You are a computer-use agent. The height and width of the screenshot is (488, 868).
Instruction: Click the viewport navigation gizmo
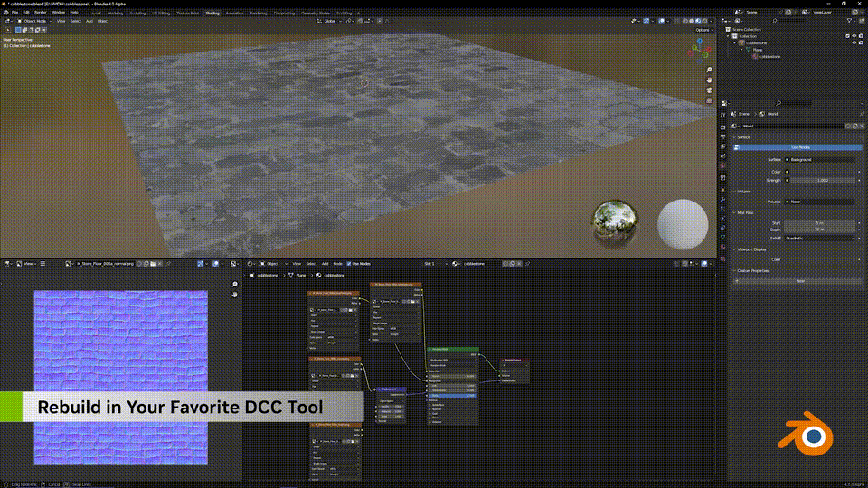click(703, 52)
